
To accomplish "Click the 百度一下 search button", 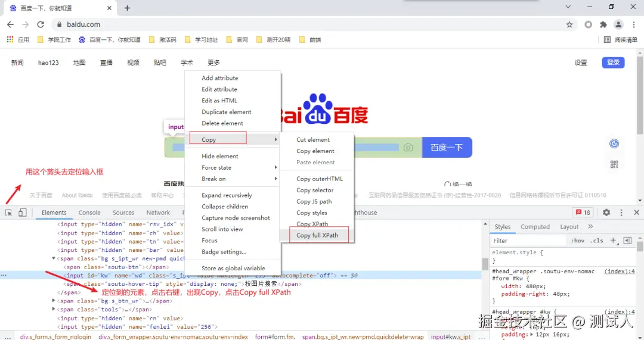I will [x=447, y=147].
